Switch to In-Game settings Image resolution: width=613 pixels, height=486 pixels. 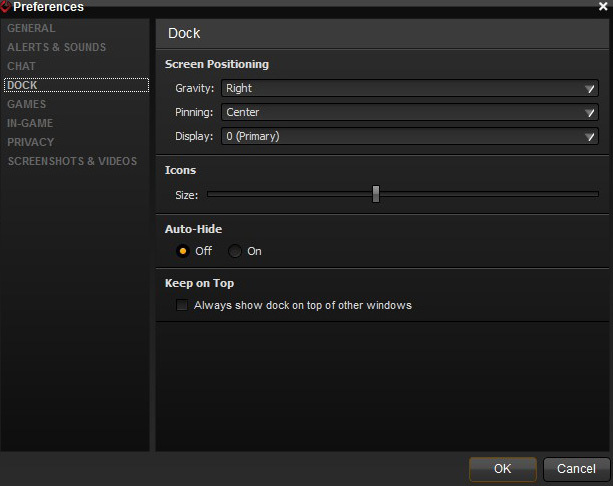(x=30, y=123)
